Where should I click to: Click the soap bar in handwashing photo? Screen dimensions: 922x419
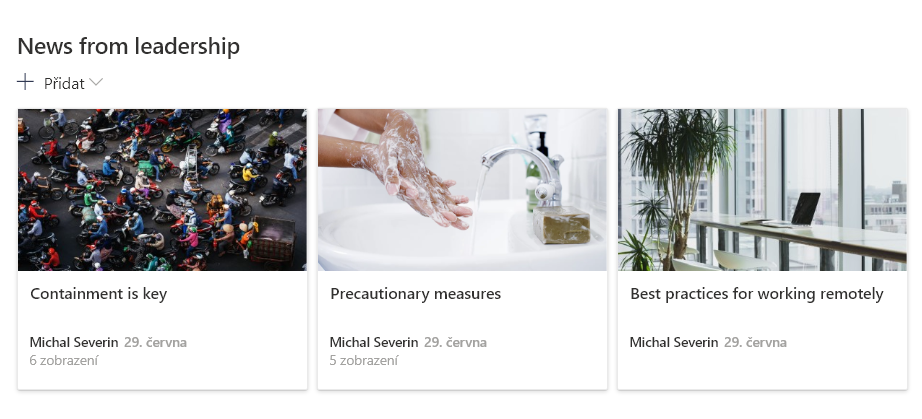tap(562, 224)
